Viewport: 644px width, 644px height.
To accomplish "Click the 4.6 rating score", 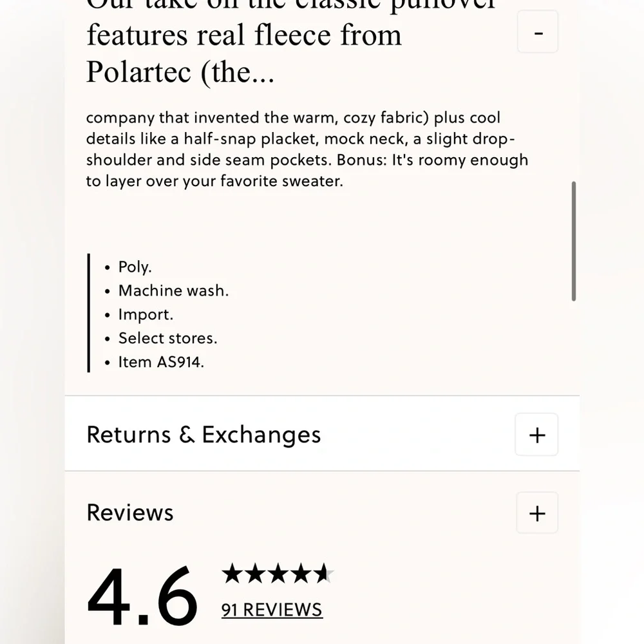I will 142,596.
